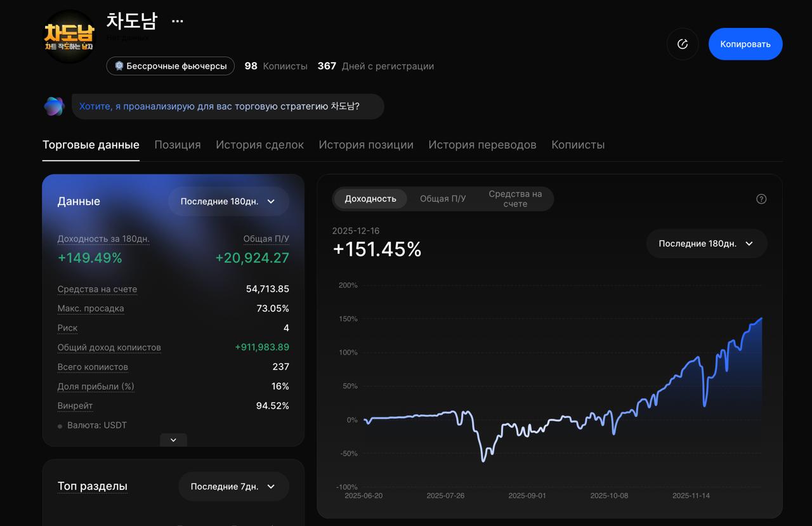Viewport: 812px width, 526px height.
Task: Open the three-dots menu next to 차도남
Action: point(178,21)
